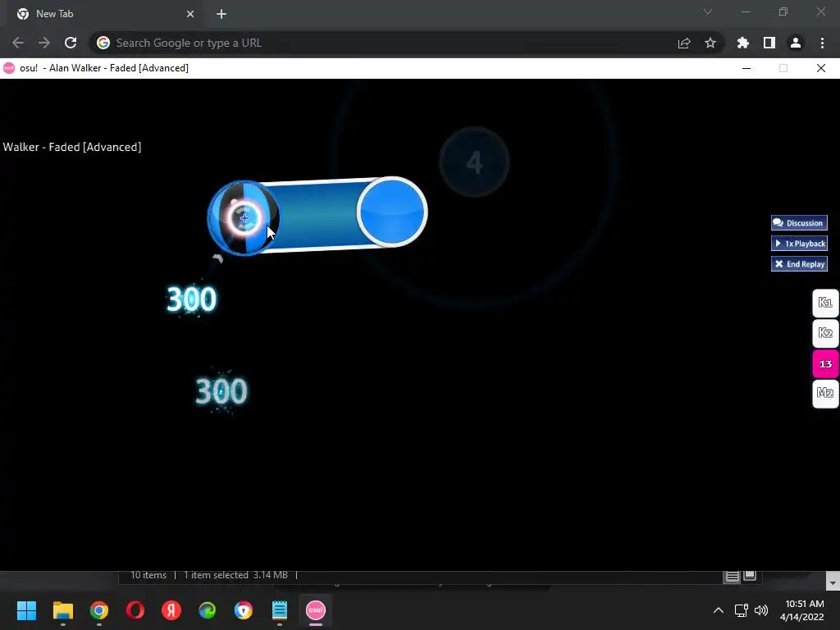Open Notepad from the taskbar
The image size is (840, 630).
coord(280,610)
